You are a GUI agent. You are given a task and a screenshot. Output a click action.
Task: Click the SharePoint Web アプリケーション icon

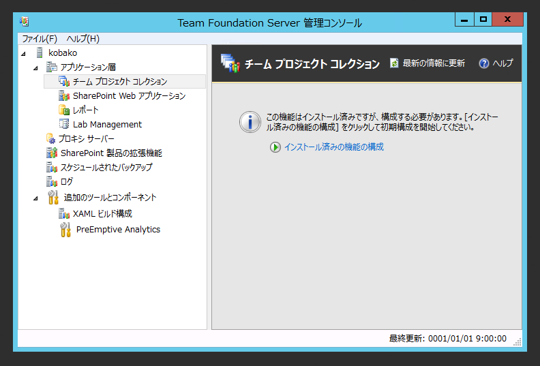pyautogui.click(x=64, y=96)
